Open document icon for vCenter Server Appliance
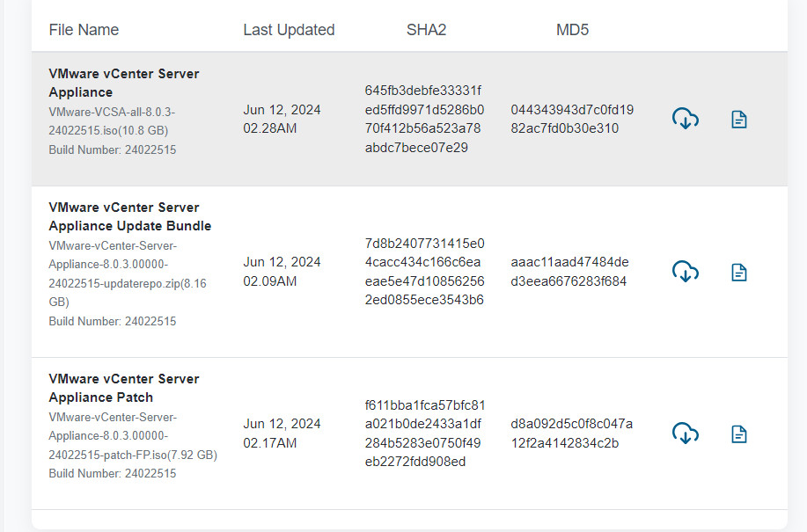807x532 pixels. 739,120
